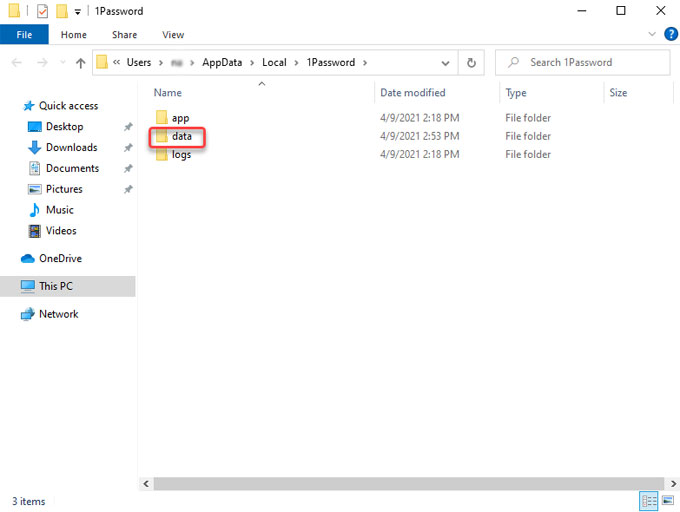
Task: Click the horizontal scrollbar right arrow
Action: (673, 483)
